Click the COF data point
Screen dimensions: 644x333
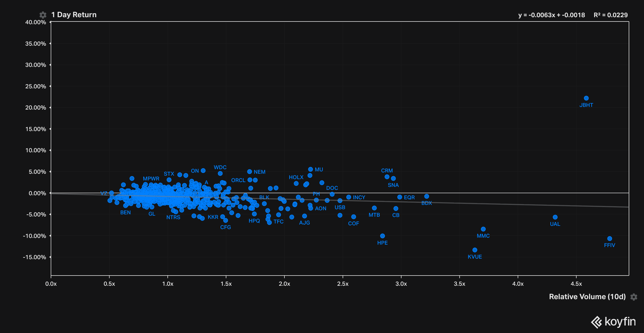click(x=353, y=217)
